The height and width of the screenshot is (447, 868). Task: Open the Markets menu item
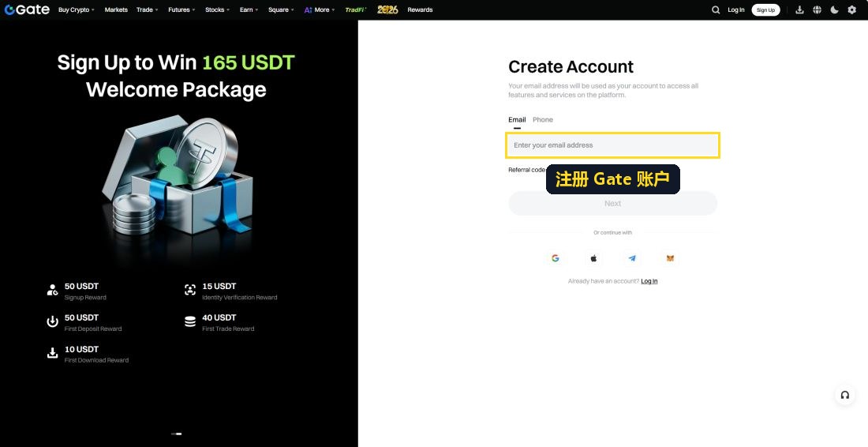pos(116,10)
